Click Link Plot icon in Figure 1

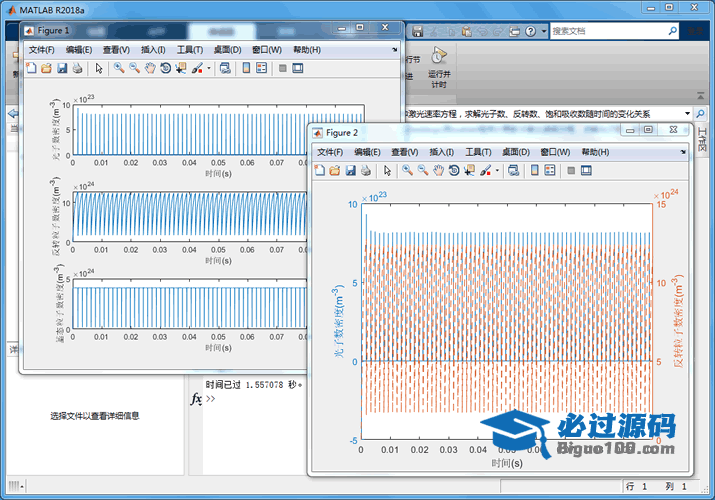click(225, 68)
